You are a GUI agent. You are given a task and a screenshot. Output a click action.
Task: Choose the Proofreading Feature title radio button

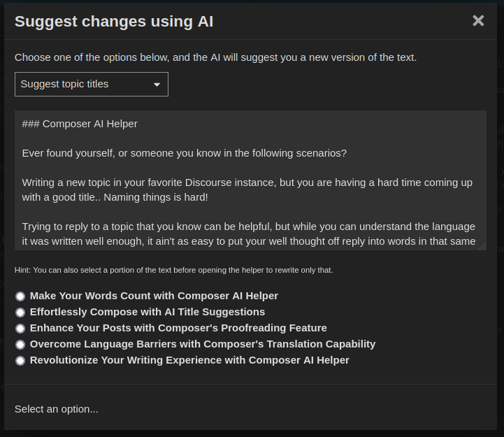(20, 329)
